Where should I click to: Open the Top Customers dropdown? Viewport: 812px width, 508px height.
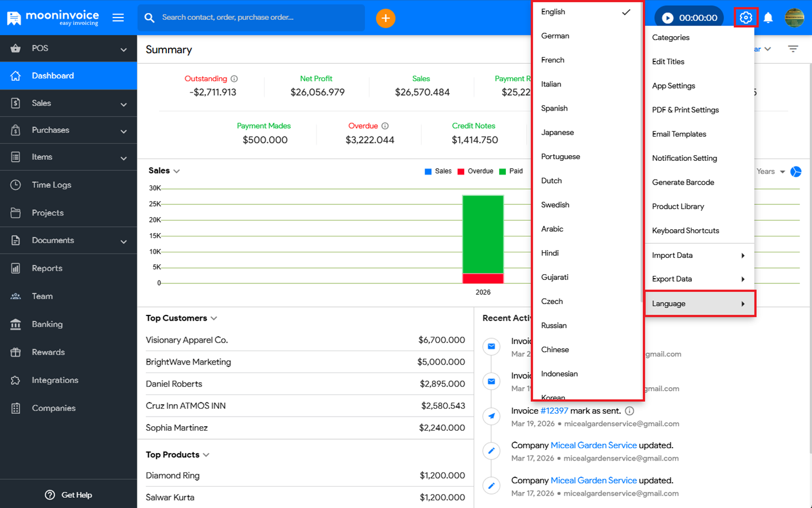214,318
